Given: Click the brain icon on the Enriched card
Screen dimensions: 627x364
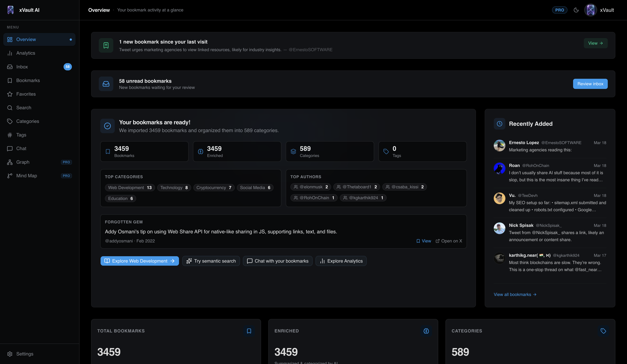Looking at the screenshot, I should (426, 331).
